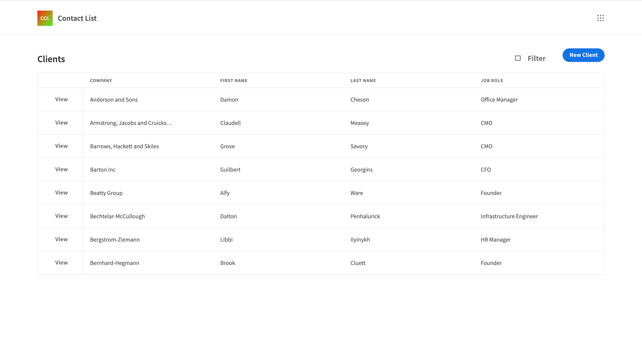View Guilbert Georgins CFO entry

click(x=61, y=169)
